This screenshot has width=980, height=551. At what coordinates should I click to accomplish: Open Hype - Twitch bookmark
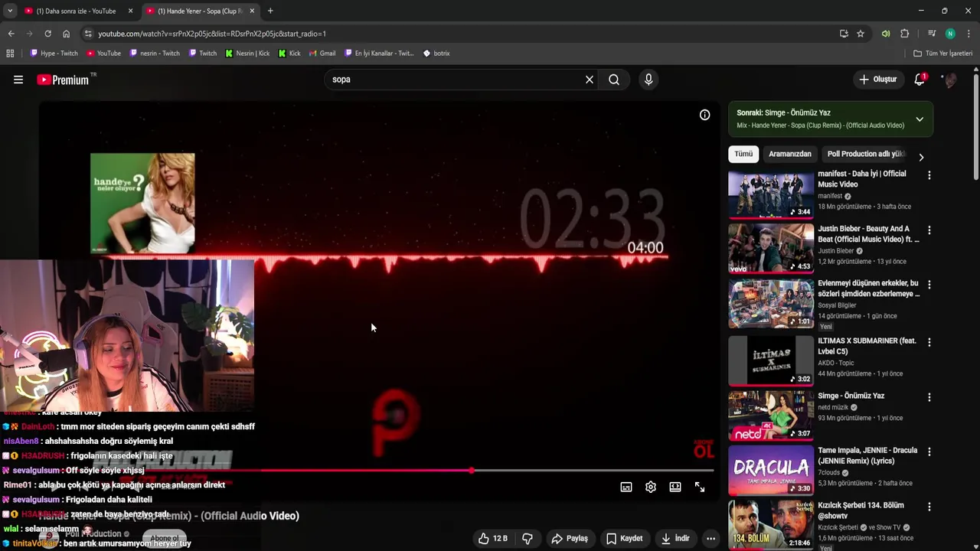pyautogui.click(x=54, y=54)
